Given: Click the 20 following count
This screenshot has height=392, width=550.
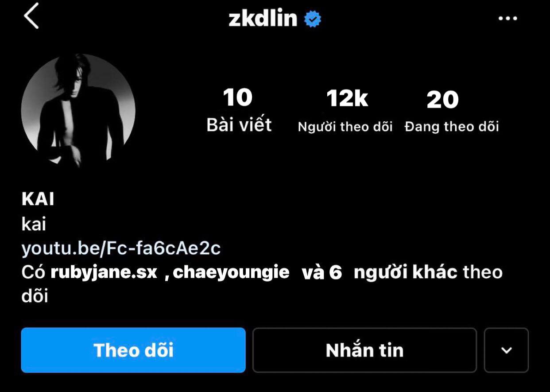Looking at the screenshot, I should pos(443,100).
